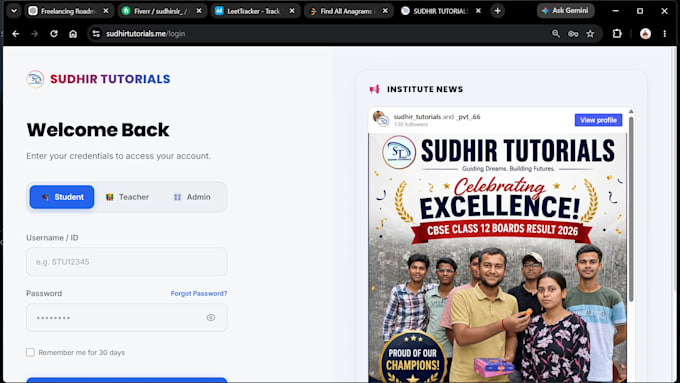Click the View profile button
680x383 pixels.
click(598, 120)
